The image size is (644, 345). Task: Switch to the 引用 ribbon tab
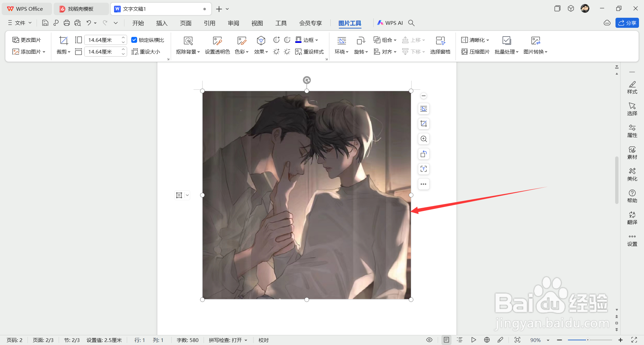(210, 23)
